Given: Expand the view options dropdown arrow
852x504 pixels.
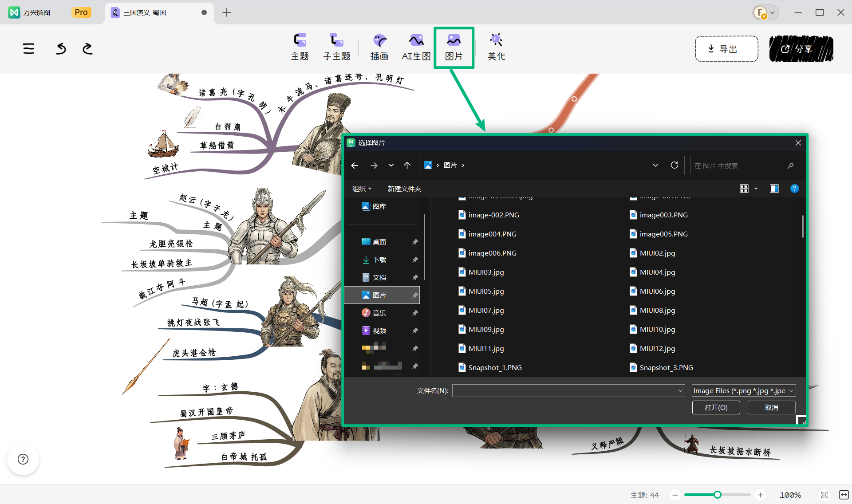Looking at the screenshot, I should coord(756,189).
